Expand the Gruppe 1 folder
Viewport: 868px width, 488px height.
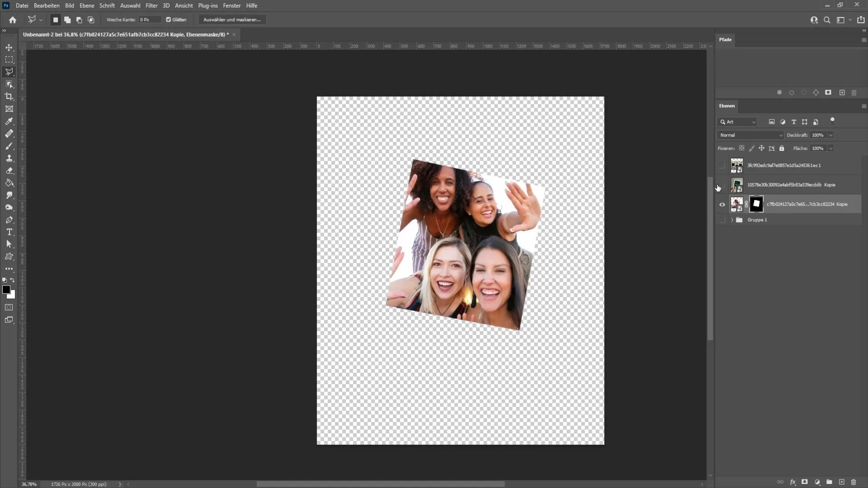point(732,220)
